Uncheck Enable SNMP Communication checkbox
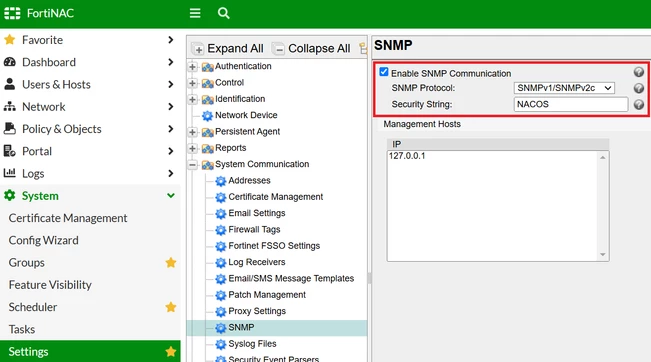Image resolution: width=651 pixels, height=362 pixels. 384,72
